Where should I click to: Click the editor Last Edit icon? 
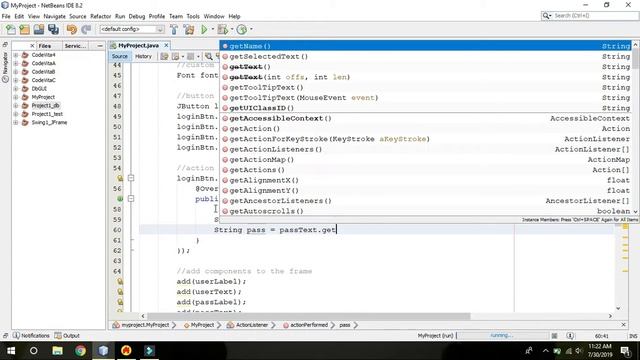coord(164,56)
